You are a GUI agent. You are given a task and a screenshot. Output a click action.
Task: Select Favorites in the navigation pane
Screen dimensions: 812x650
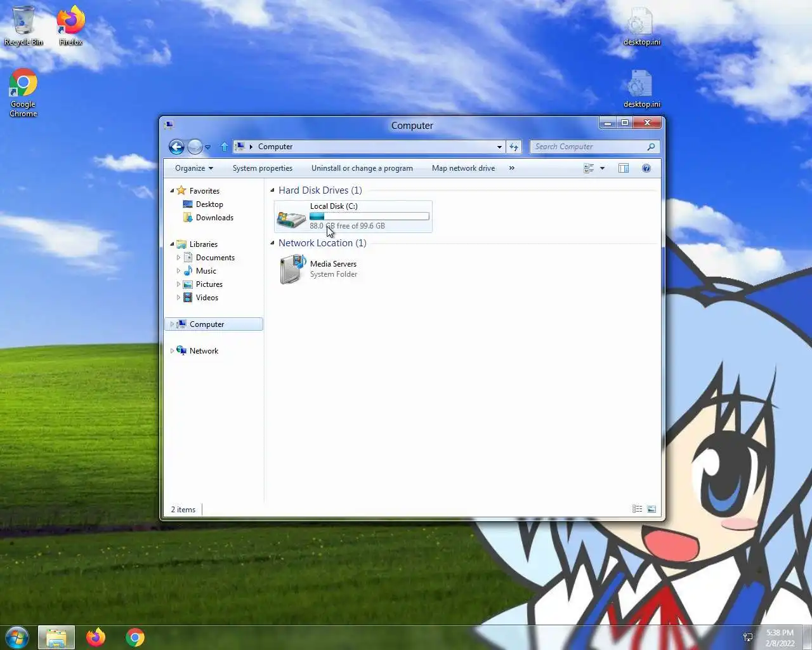(204, 191)
